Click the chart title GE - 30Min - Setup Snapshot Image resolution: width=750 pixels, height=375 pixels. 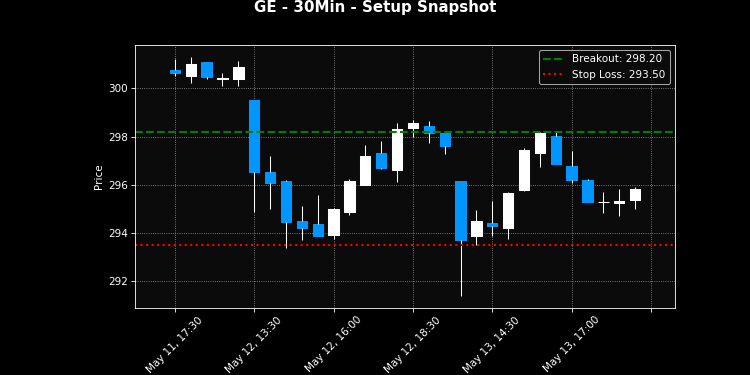point(375,7)
